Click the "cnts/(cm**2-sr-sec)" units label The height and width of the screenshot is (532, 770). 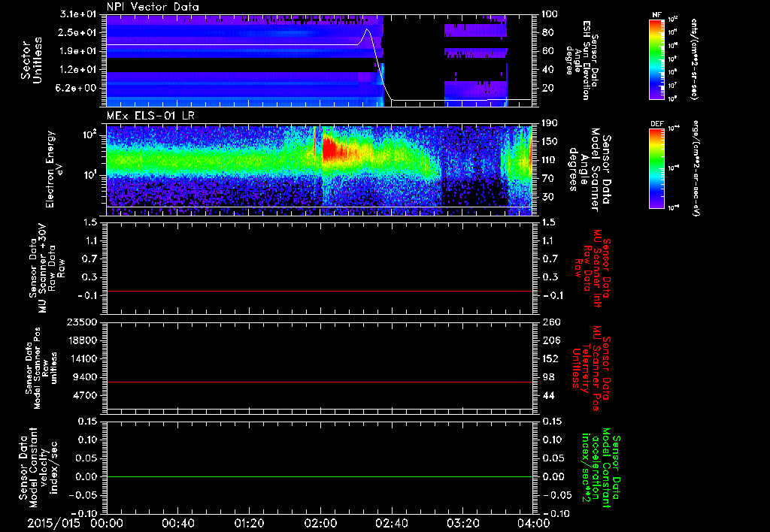[694, 59]
